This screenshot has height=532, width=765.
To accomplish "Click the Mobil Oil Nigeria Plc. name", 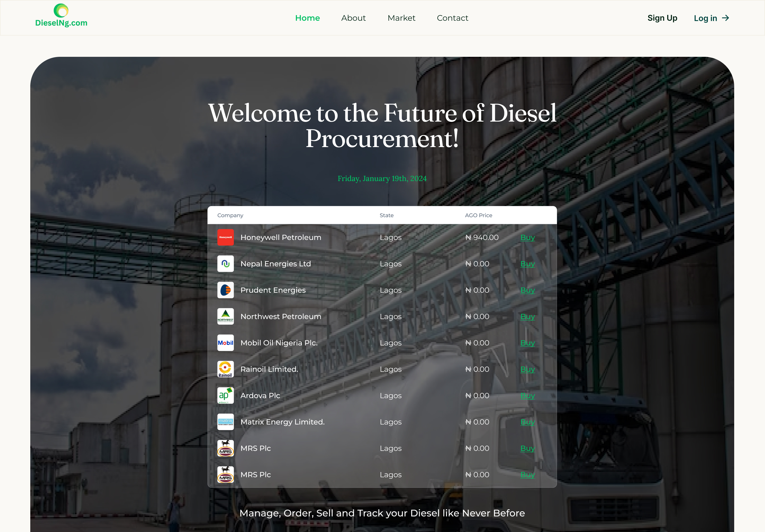I will click(279, 343).
